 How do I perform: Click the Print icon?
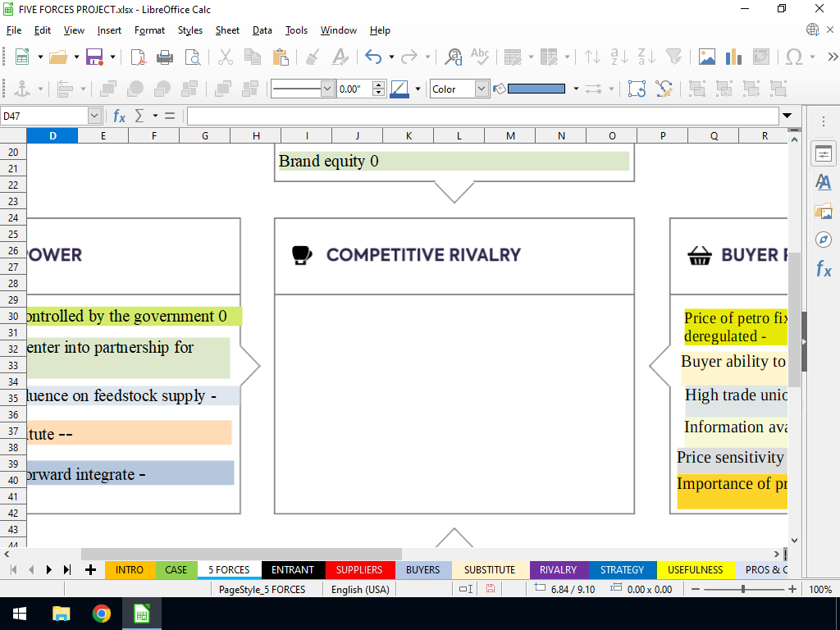click(164, 57)
